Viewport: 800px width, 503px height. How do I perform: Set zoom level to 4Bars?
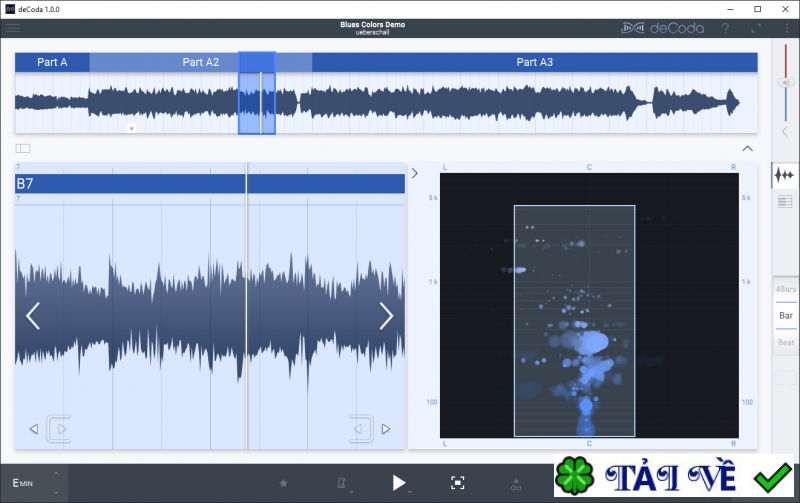(x=785, y=290)
